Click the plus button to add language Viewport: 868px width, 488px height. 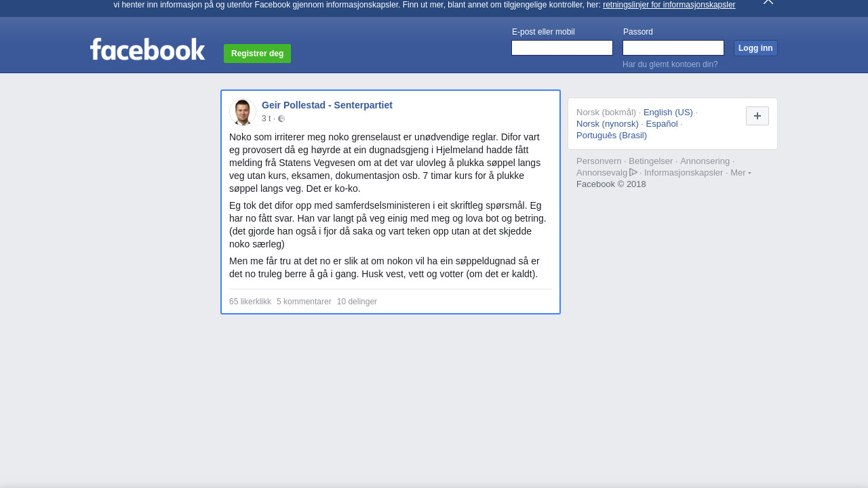click(757, 116)
